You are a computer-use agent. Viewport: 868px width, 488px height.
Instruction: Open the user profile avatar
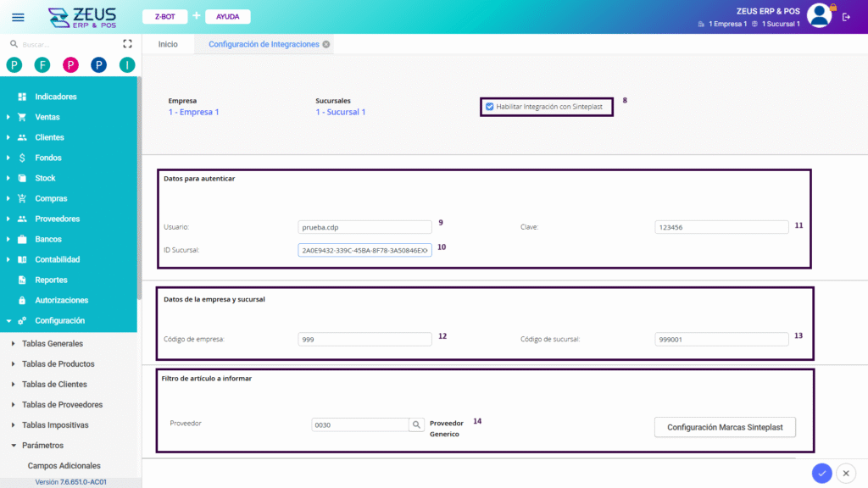(x=820, y=15)
